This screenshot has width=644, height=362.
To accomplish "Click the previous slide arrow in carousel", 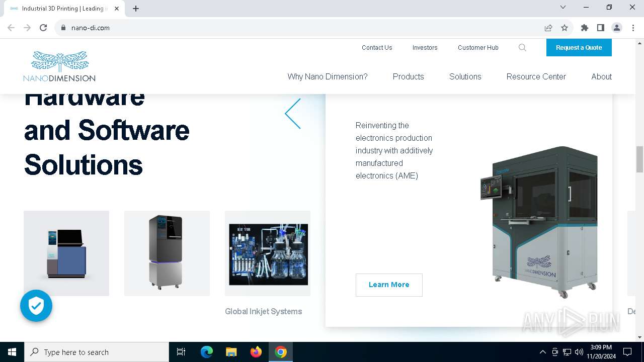I will (x=293, y=114).
